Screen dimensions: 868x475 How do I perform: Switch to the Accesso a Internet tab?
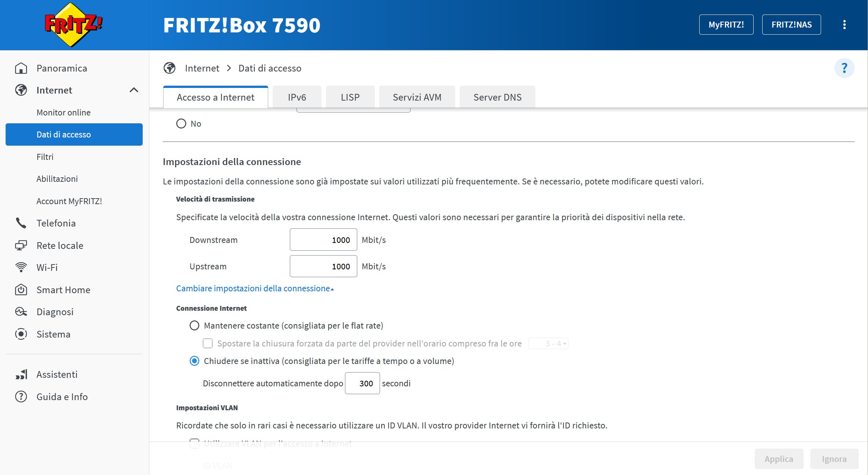coord(215,97)
